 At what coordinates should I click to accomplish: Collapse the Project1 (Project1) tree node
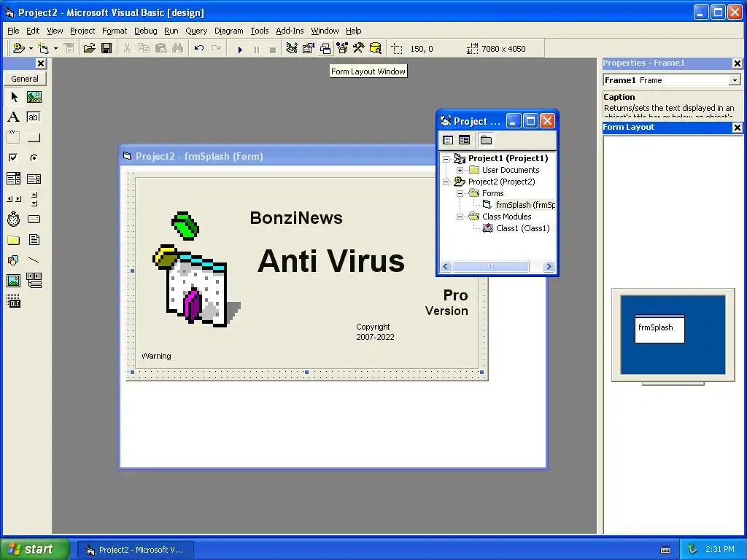[446, 158]
